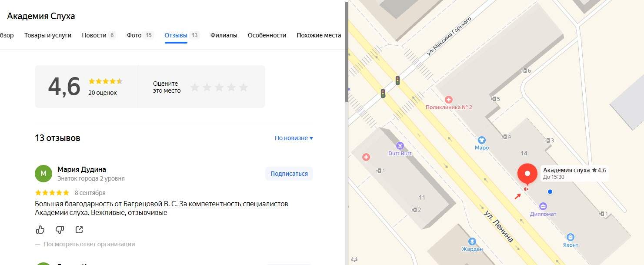Click the reviews panel vertical scrollbar
Screen dimensions: 644x265
click(346, 52)
